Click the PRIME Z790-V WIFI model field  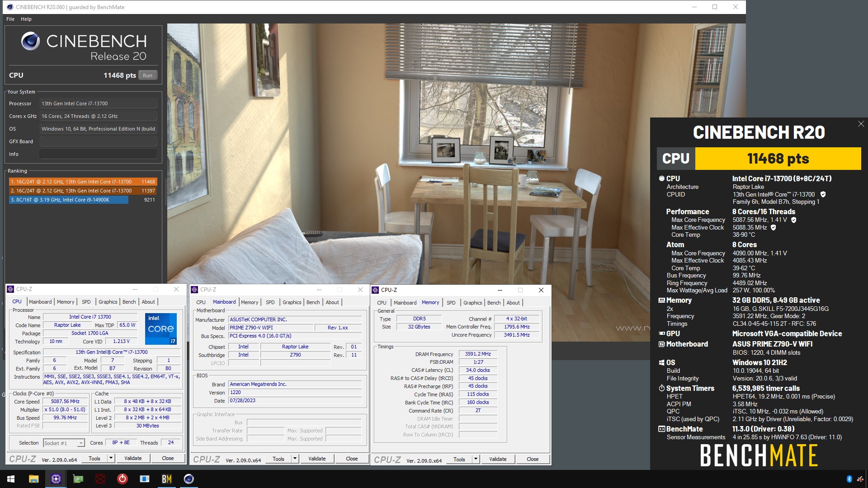point(270,328)
